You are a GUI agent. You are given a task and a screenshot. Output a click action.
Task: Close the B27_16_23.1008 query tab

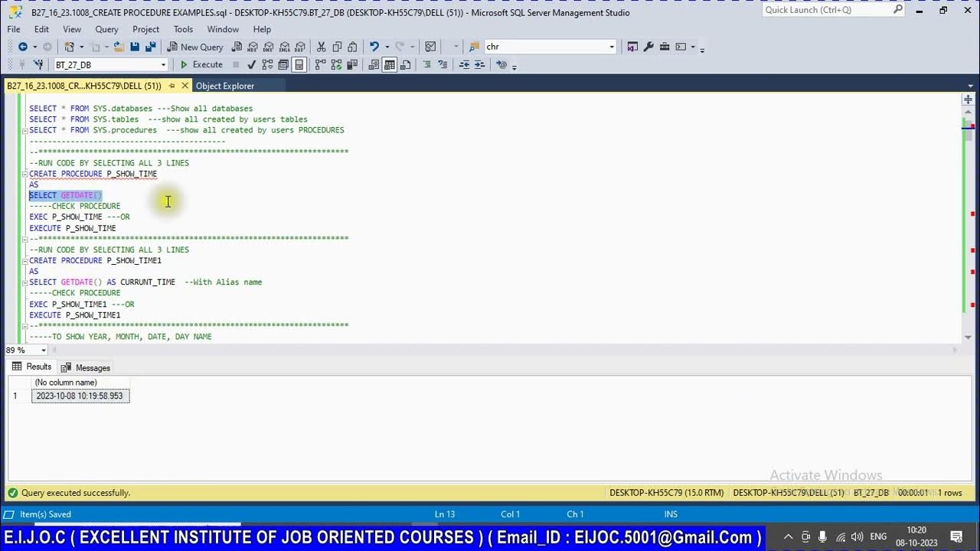click(185, 86)
